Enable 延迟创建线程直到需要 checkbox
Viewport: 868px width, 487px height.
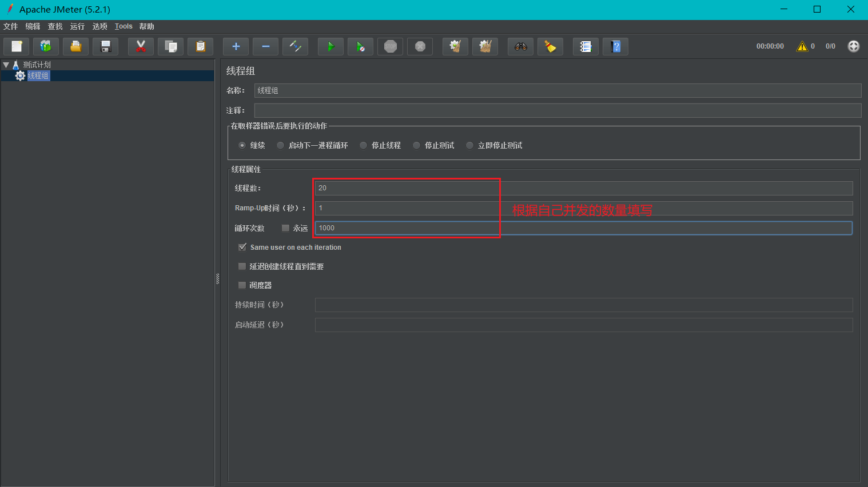click(x=242, y=266)
